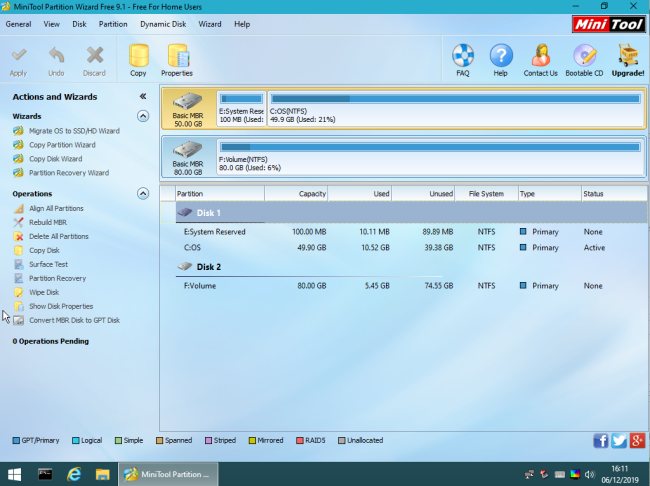Click the volume speaker tray icon

pyautogui.click(x=589, y=474)
